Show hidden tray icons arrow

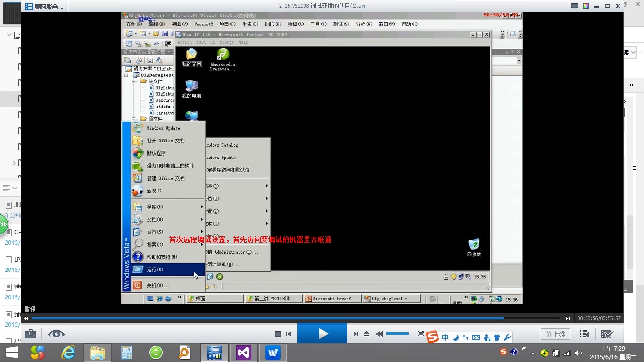click(533, 353)
